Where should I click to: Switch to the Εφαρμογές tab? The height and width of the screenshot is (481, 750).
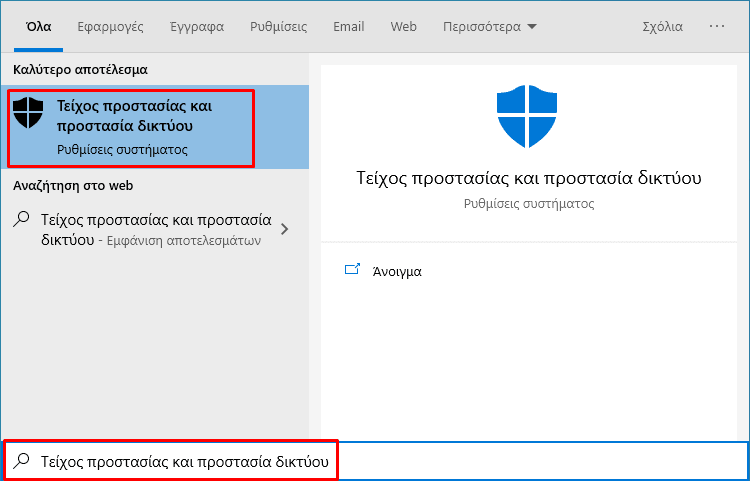pyautogui.click(x=110, y=26)
